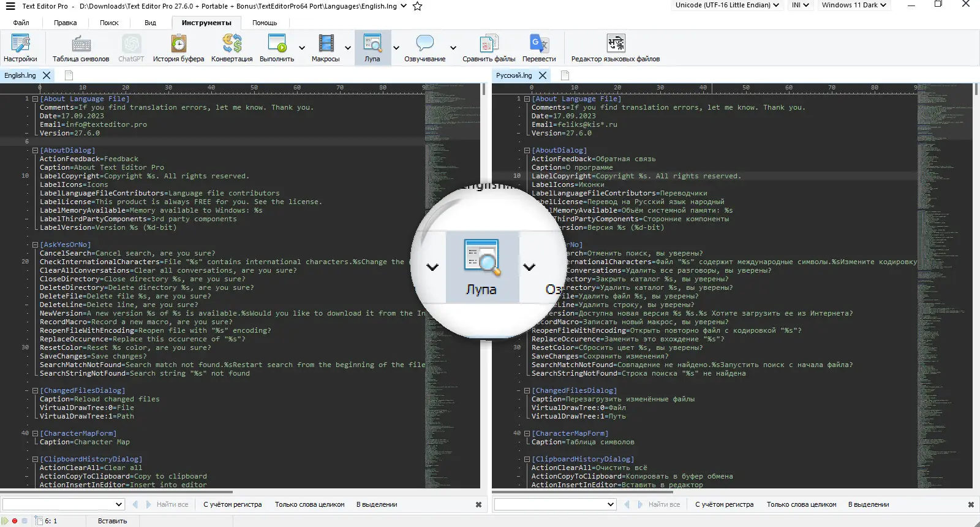This screenshot has width=980, height=527.
Task: Click find-next arrow in Русский.lng search bar
Action: coord(640,504)
